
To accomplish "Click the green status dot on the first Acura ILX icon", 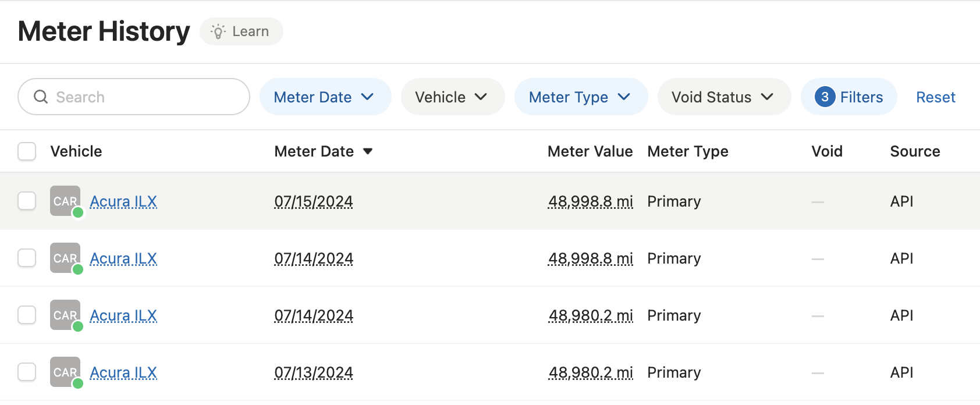I will pyautogui.click(x=78, y=212).
